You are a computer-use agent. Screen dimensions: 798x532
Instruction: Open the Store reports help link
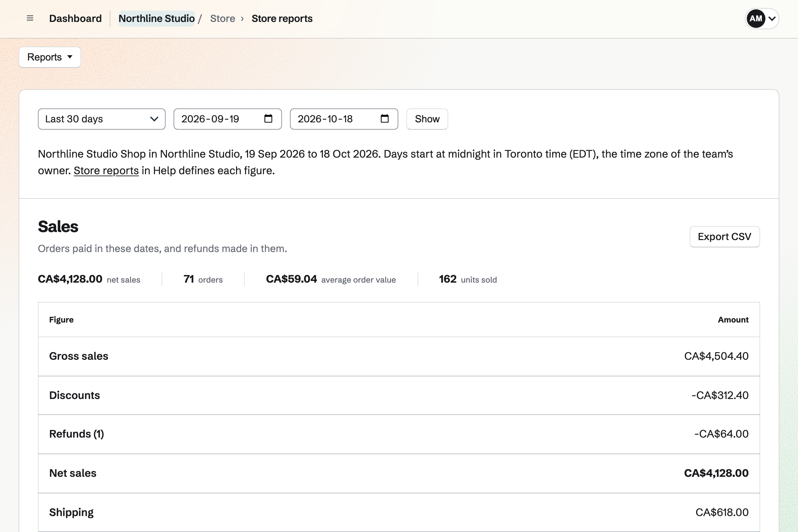(106, 170)
